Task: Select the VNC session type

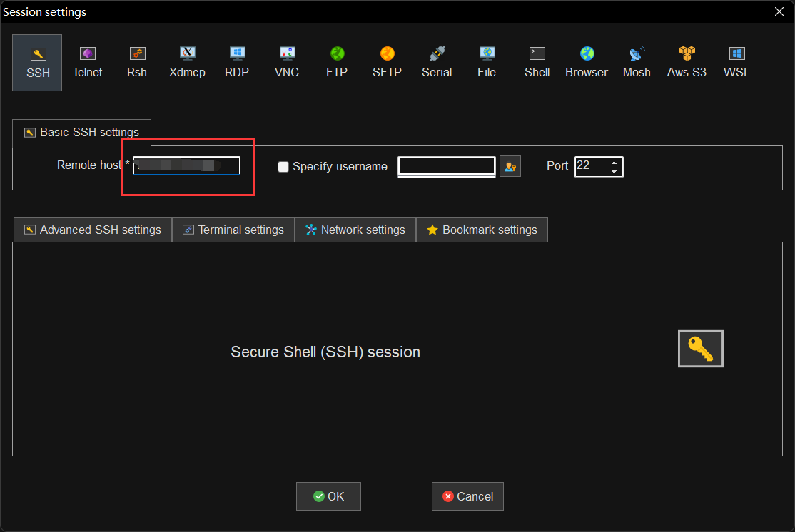Action: tap(287, 63)
